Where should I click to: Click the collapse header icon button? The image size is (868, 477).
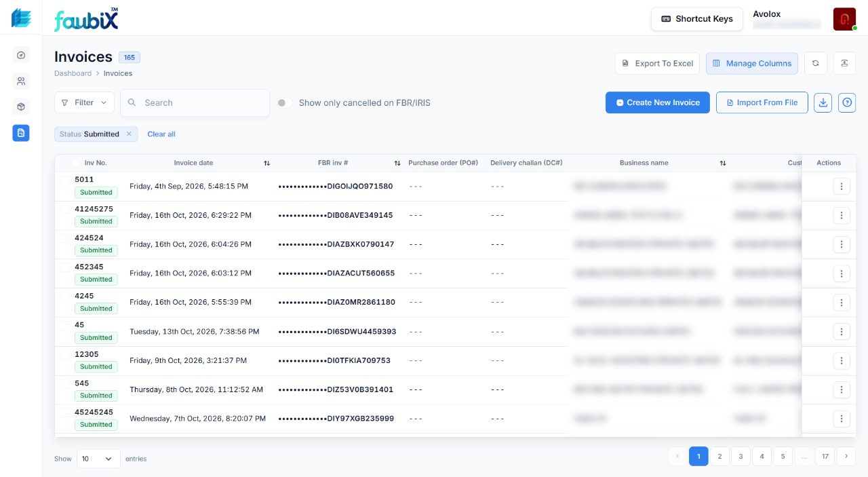click(x=844, y=63)
